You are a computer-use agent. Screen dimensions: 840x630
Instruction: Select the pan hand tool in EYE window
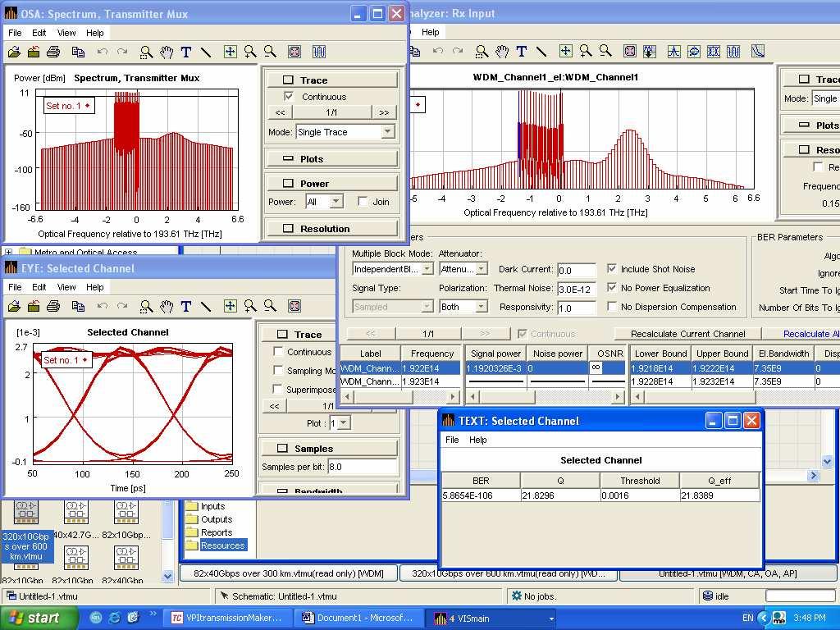[x=167, y=307]
